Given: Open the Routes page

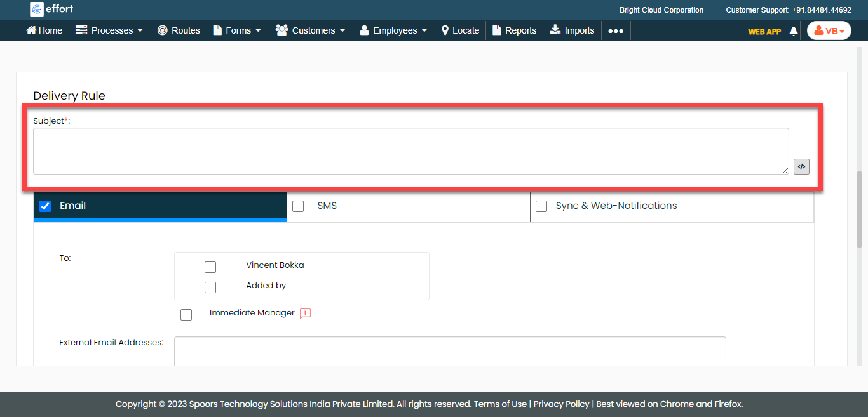Looking at the screenshot, I should click(x=179, y=30).
